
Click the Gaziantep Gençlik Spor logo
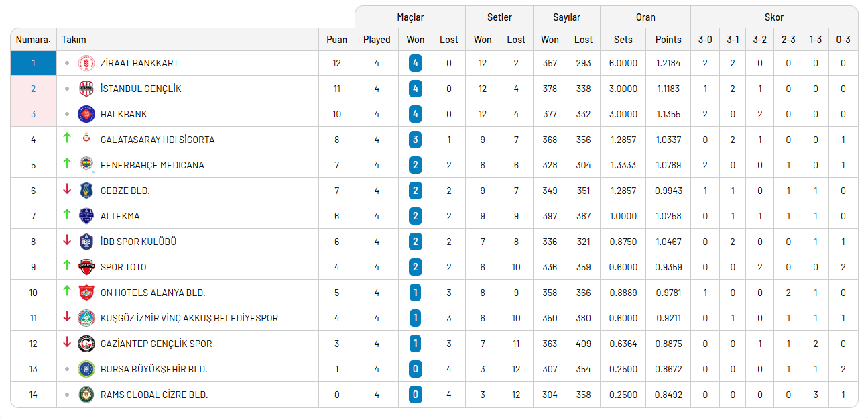click(x=87, y=344)
